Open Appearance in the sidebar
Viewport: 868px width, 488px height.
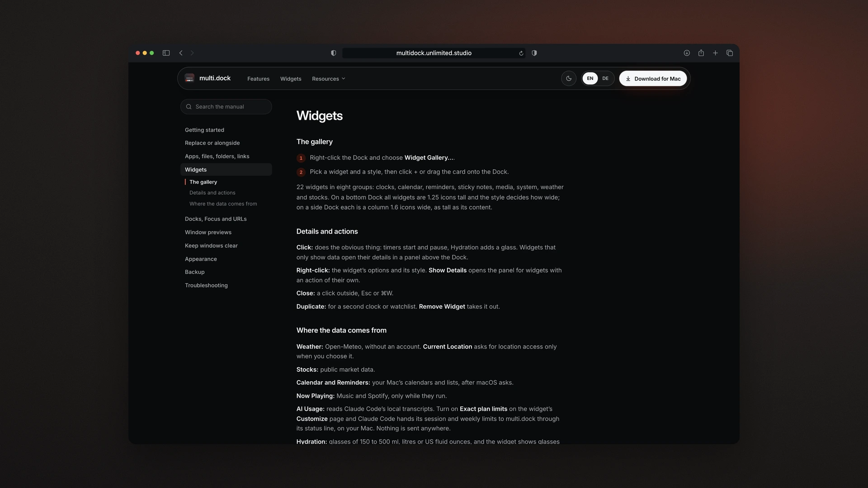[x=201, y=259]
